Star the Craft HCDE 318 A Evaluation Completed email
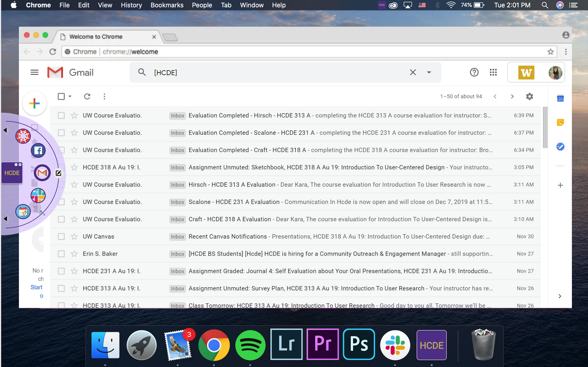Image resolution: width=588 pixels, height=367 pixels. click(x=74, y=150)
